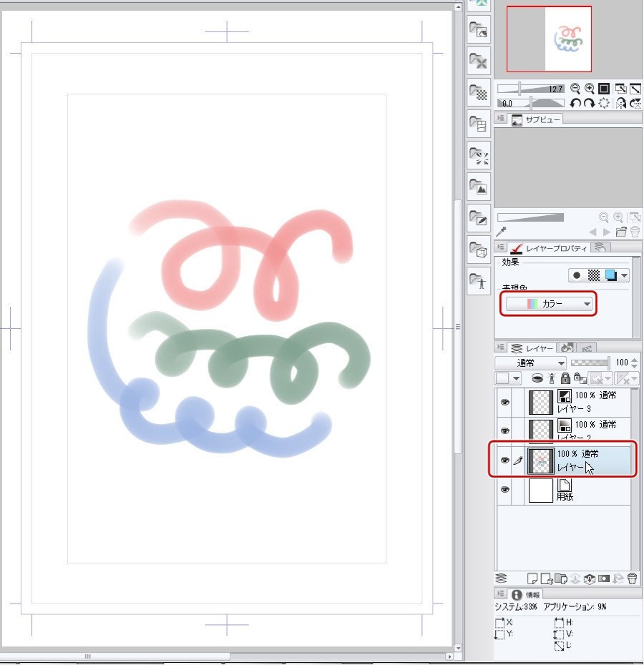
Task: Select circular border effect in Layer Property
Action: pyautogui.click(x=577, y=276)
